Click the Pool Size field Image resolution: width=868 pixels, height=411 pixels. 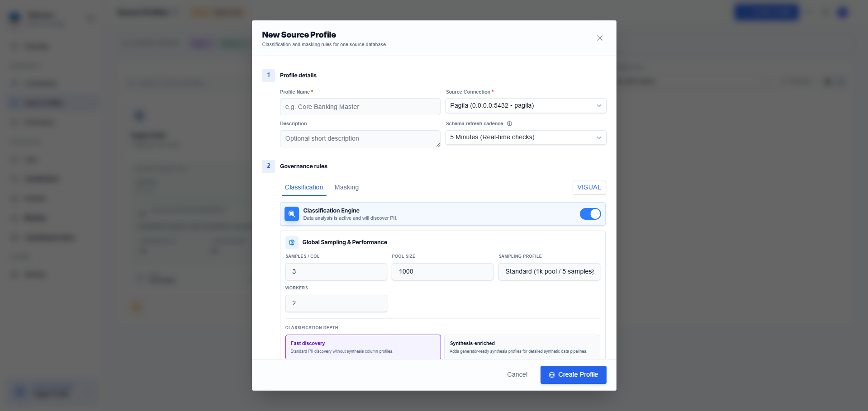[x=442, y=272]
